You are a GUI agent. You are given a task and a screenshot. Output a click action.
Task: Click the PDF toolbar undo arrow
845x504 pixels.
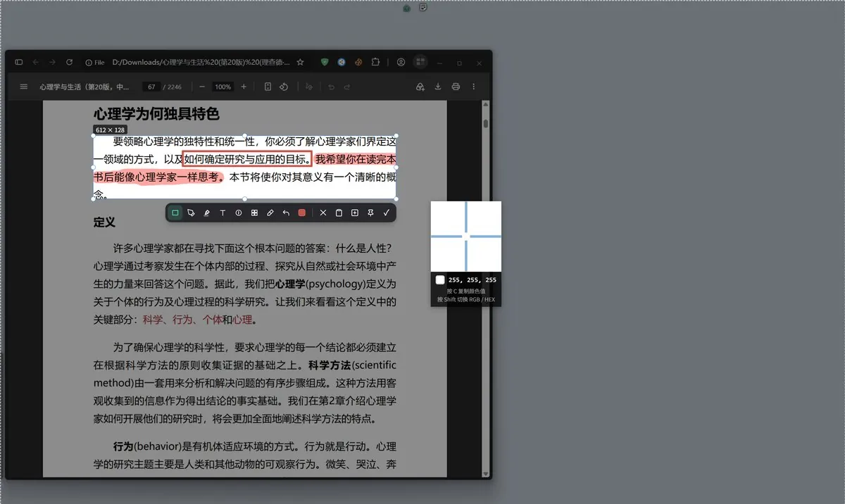(x=331, y=87)
